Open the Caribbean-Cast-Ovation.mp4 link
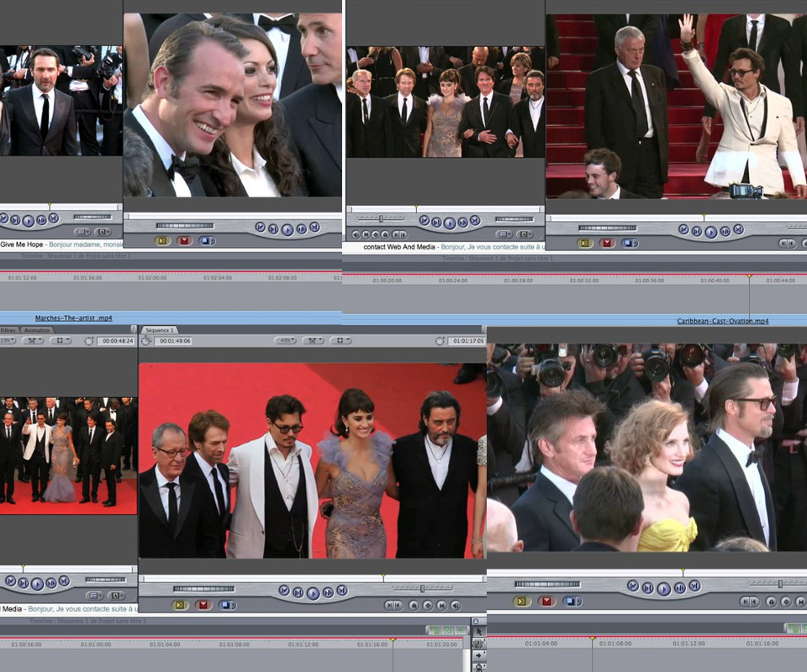Image resolution: width=807 pixels, height=672 pixels. point(723,321)
